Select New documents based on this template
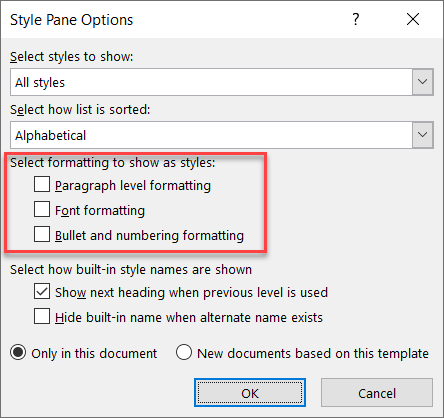444x418 pixels. tap(184, 352)
